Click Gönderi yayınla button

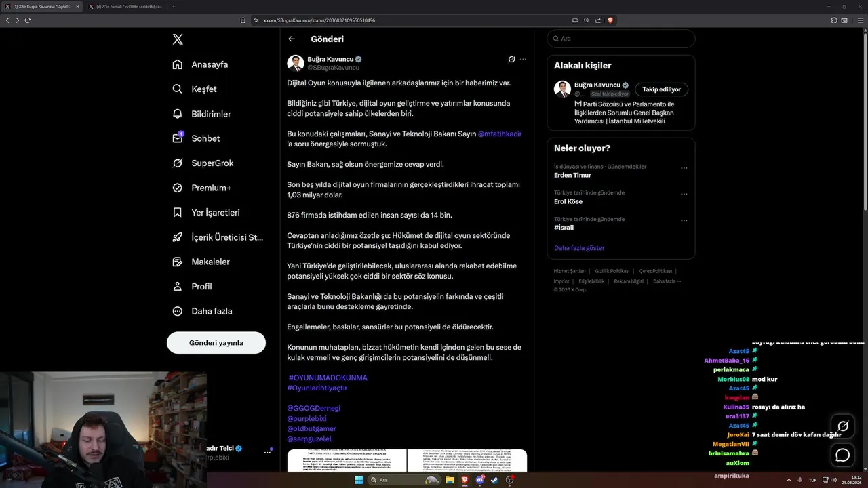point(216,343)
